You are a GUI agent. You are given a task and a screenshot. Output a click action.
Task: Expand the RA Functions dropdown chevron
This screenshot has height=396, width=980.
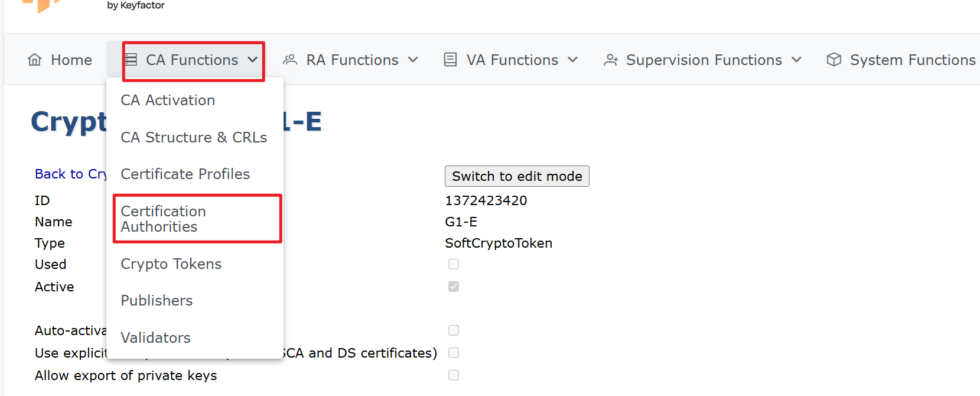[414, 60]
